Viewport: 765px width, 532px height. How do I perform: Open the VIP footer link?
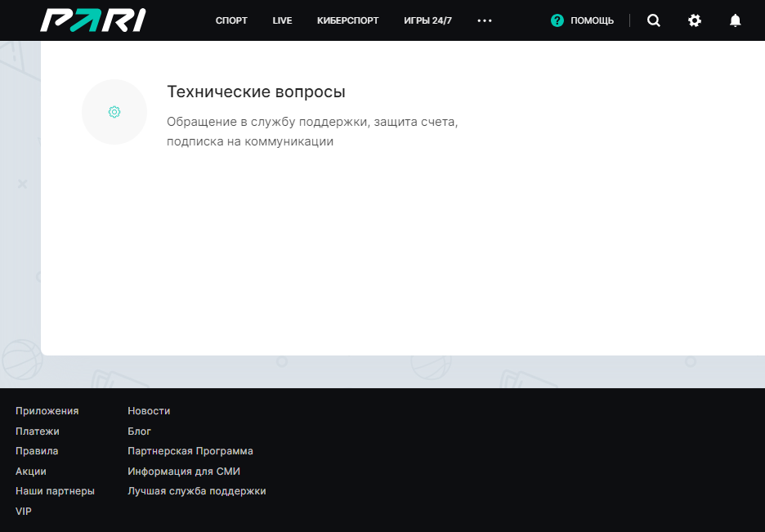(x=24, y=511)
